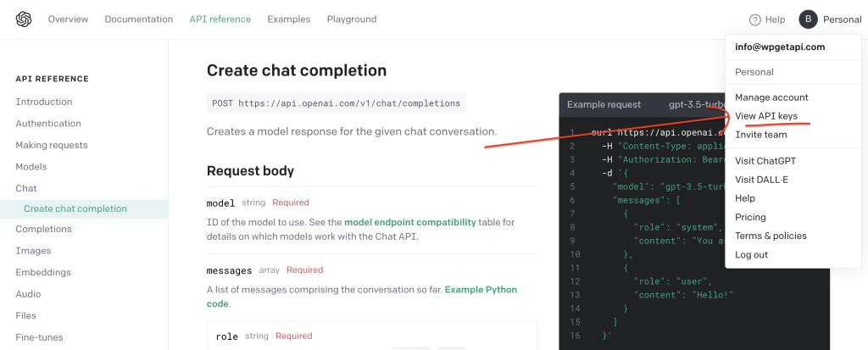Go to the Examples tab

[x=289, y=19]
